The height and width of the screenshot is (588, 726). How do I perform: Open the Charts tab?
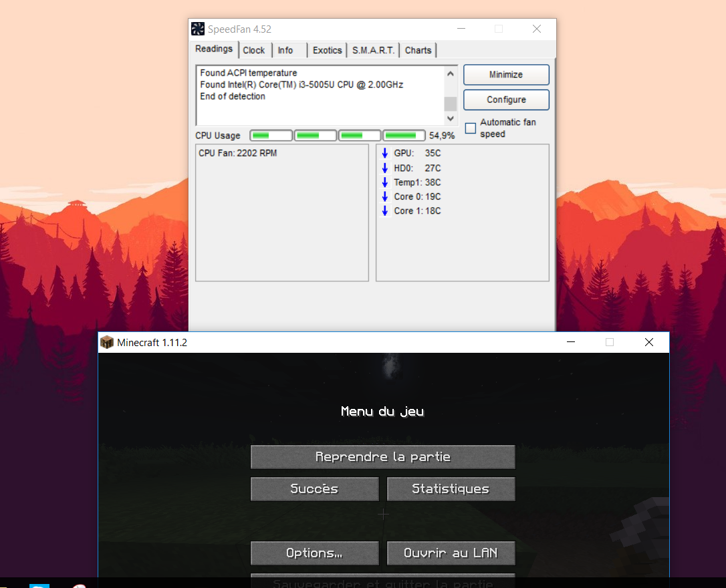[418, 50]
